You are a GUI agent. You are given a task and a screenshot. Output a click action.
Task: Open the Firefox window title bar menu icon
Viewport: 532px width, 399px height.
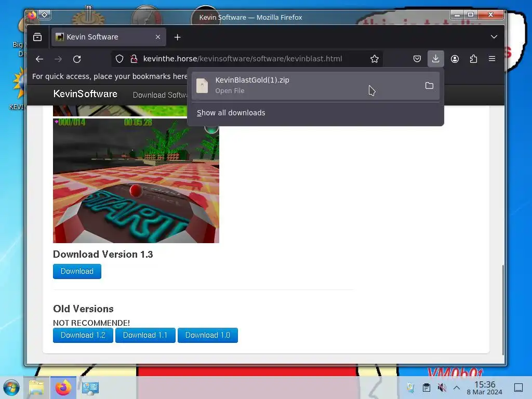tap(32, 15)
